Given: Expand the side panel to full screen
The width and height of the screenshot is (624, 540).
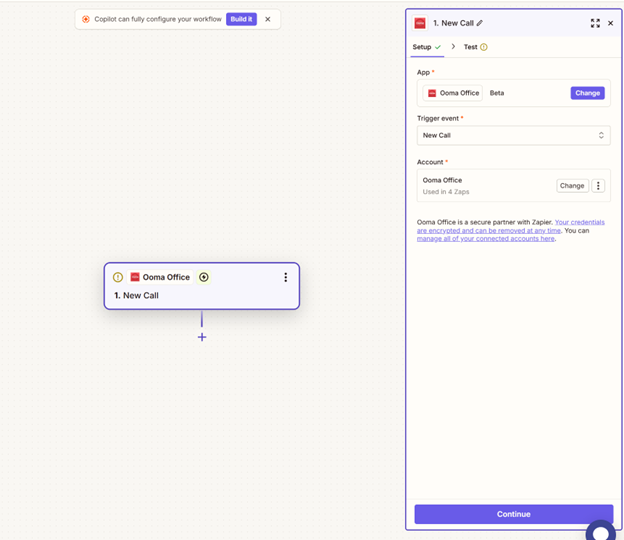Looking at the screenshot, I should tap(595, 23).
